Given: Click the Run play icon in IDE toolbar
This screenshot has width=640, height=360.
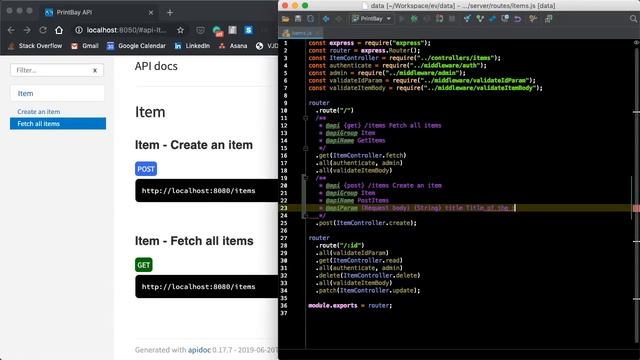Looking at the screenshot, I should pyautogui.click(x=402, y=19).
